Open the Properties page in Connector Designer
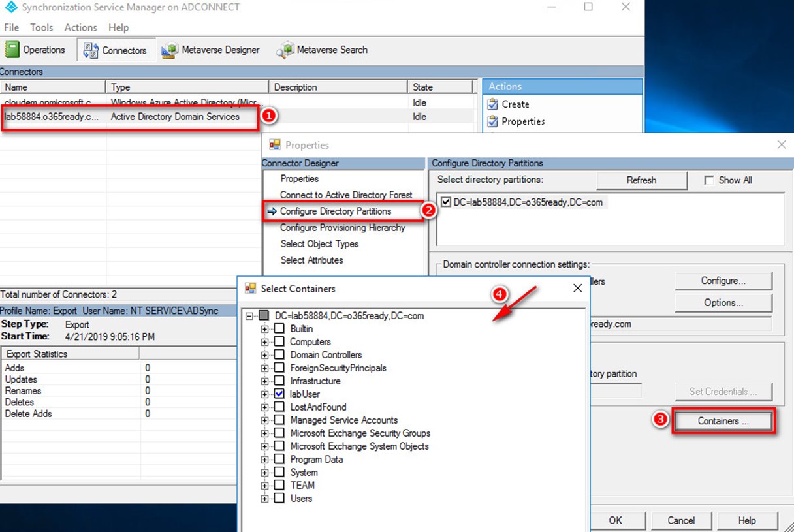The height and width of the screenshot is (532, 794). (300, 179)
